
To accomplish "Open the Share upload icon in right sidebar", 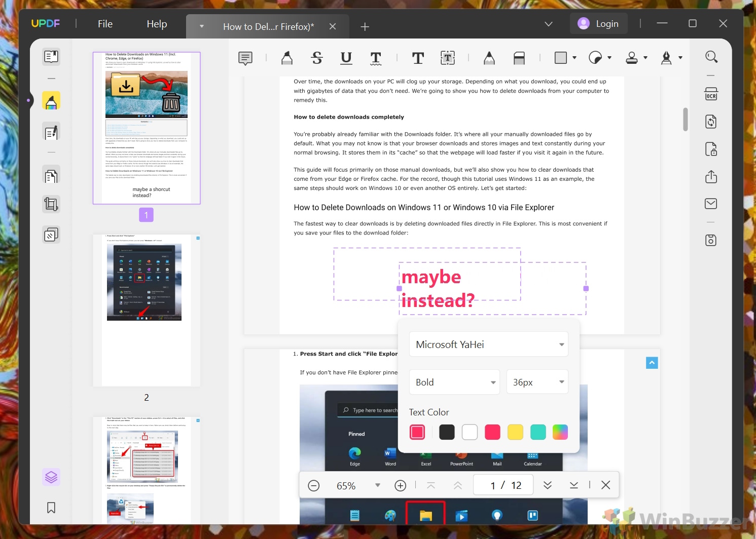I will click(711, 177).
